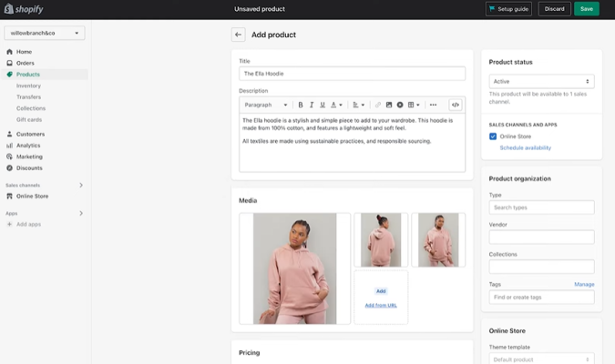Go to Discounts in the sidebar
Screen dimensions: 615x364
[29, 168]
